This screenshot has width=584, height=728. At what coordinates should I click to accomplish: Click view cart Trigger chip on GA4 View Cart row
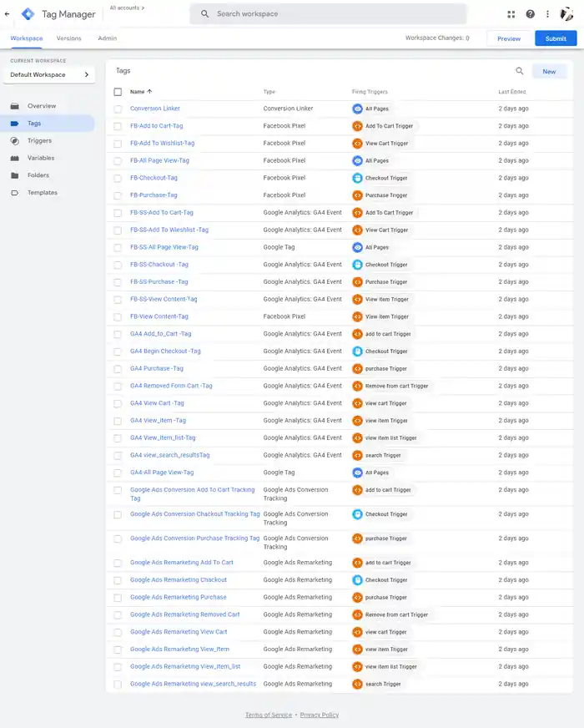pos(380,403)
